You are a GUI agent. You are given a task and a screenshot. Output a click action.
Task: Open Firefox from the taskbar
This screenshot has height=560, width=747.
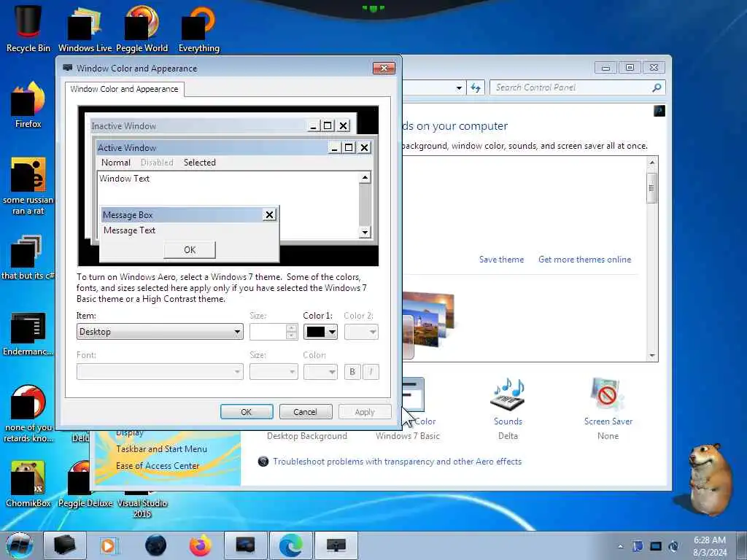[200, 545]
